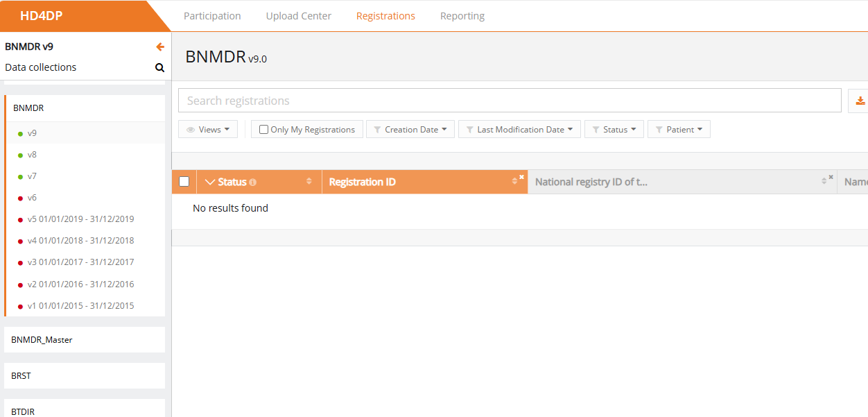The width and height of the screenshot is (868, 417).
Task: Click the Data collections search magnifier icon
Action: [x=159, y=68]
